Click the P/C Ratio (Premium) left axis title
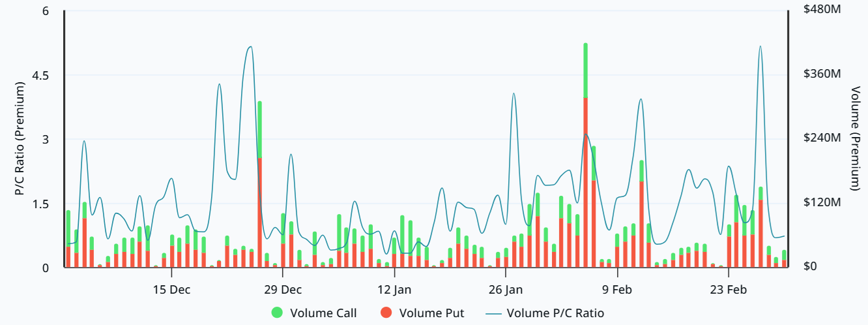This screenshot has width=868, height=325. 20,139
